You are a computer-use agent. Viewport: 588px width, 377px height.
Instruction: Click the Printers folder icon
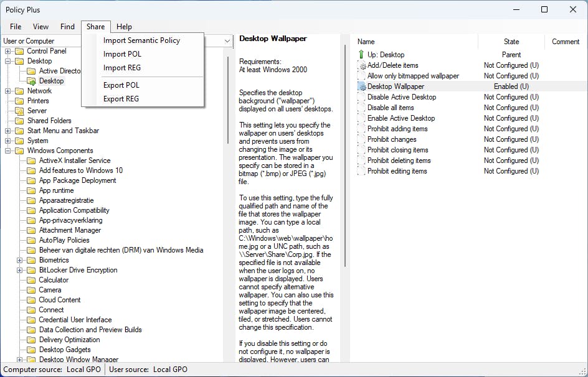(19, 101)
